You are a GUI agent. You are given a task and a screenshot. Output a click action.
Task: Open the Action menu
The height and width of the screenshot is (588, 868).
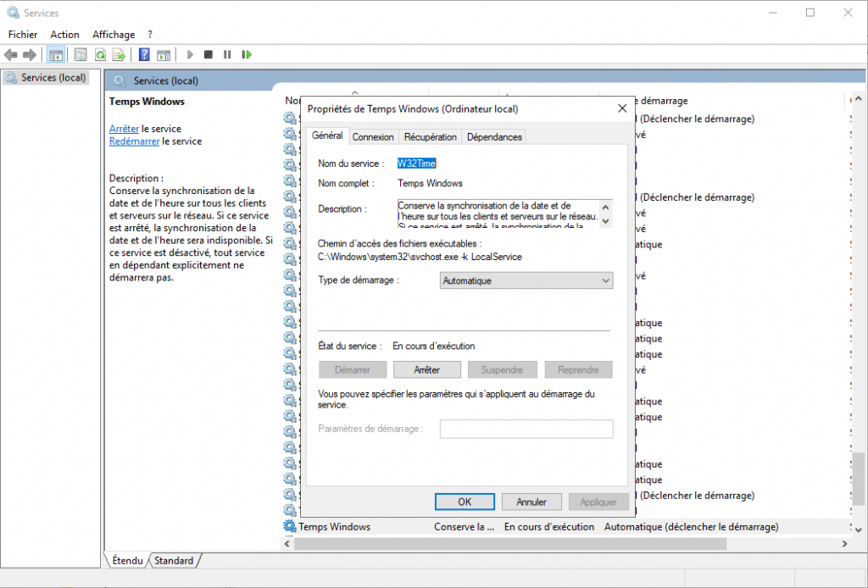pos(64,35)
